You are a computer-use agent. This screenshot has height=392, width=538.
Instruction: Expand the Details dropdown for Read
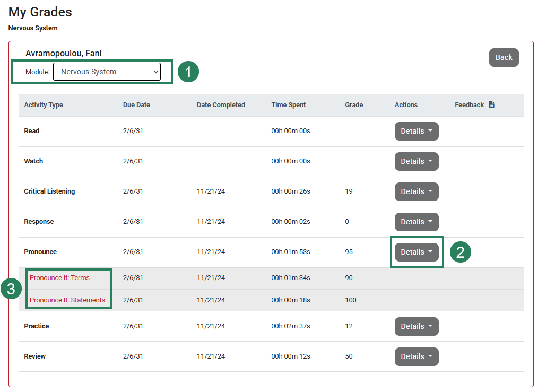pyautogui.click(x=416, y=131)
